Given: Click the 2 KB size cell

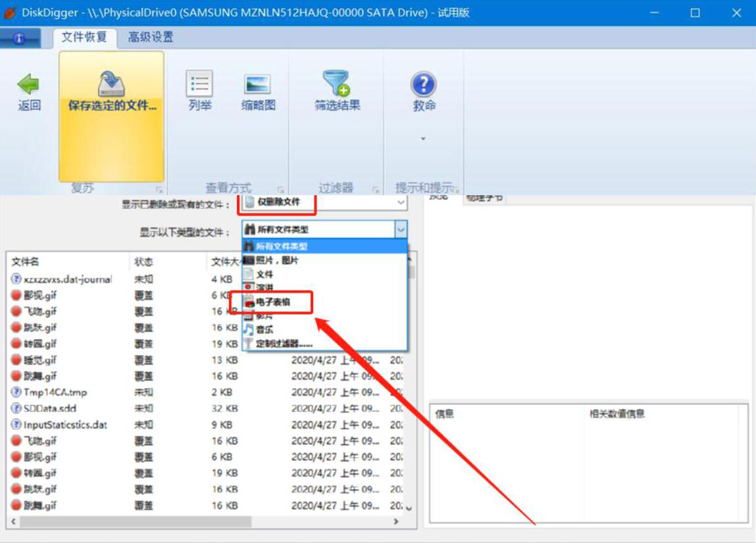Looking at the screenshot, I should pos(222,392).
